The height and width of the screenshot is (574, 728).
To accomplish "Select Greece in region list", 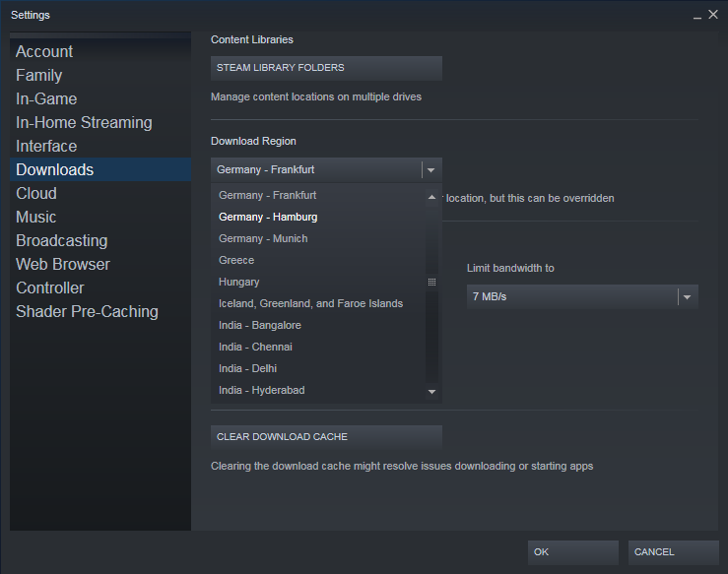I will point(318,260).
